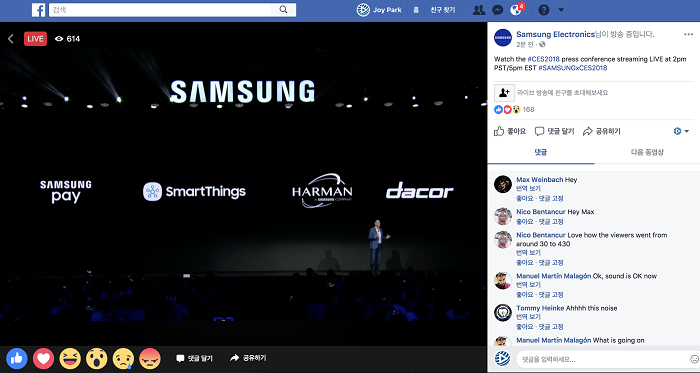Click 댓글 달기 below the video
700x373 pixels.
pyautogui.click(x=195, y=358)
